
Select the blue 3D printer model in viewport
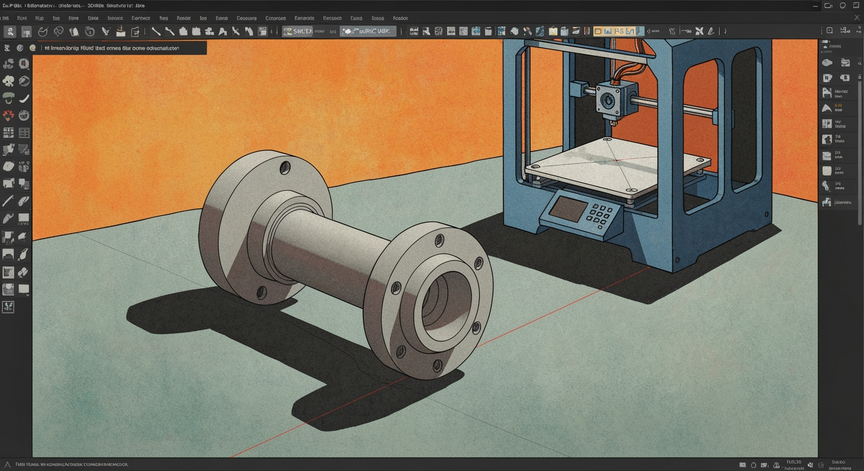coord(639,154)
